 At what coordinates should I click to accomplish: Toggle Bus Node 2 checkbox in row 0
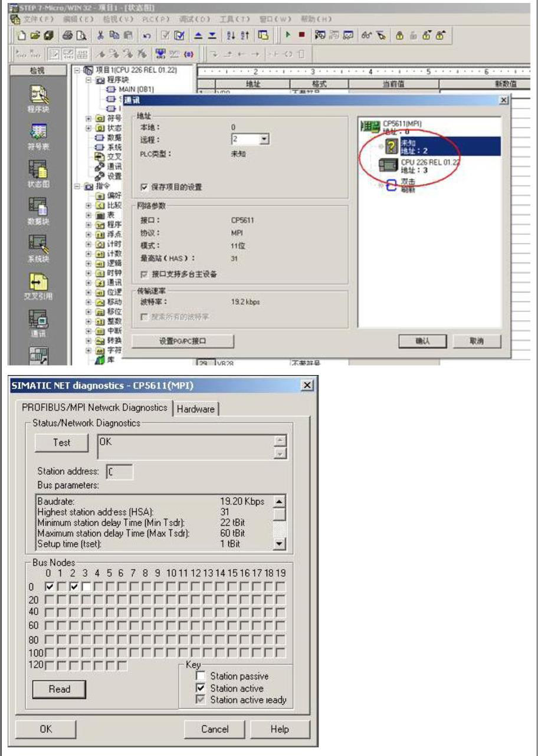tap(74, 587)
